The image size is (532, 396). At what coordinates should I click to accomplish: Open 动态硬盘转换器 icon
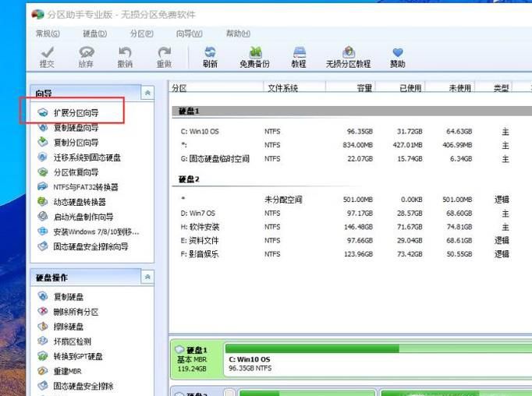pyautogui.click(x=43, y=201)
